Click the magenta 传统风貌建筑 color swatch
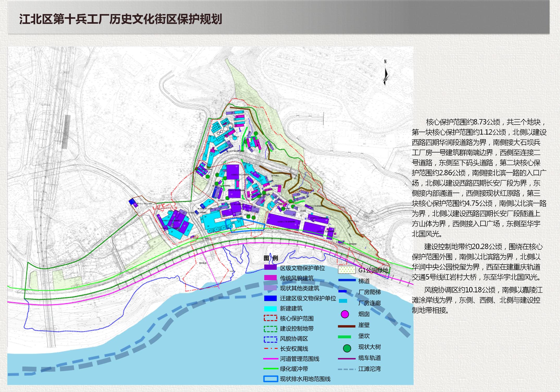The width and height of the screenshot is (560, 392). pyautogui.click(x=270, y=278)
